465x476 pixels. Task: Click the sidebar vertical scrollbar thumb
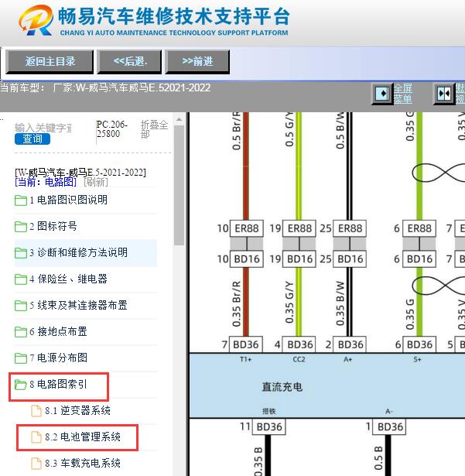click(179, 185)
